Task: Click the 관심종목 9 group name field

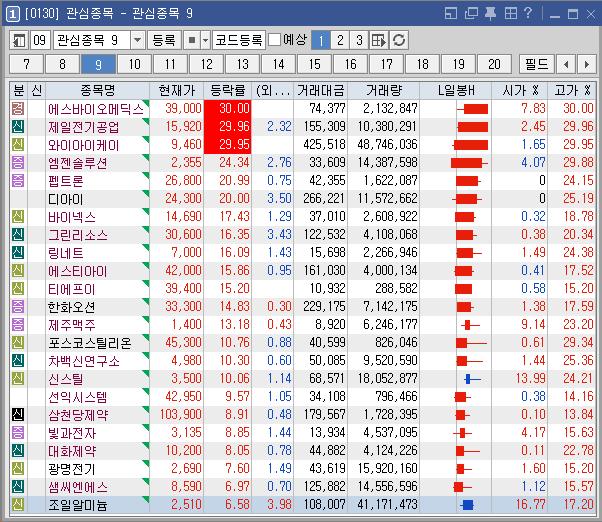Action: (x=92, y=40)
